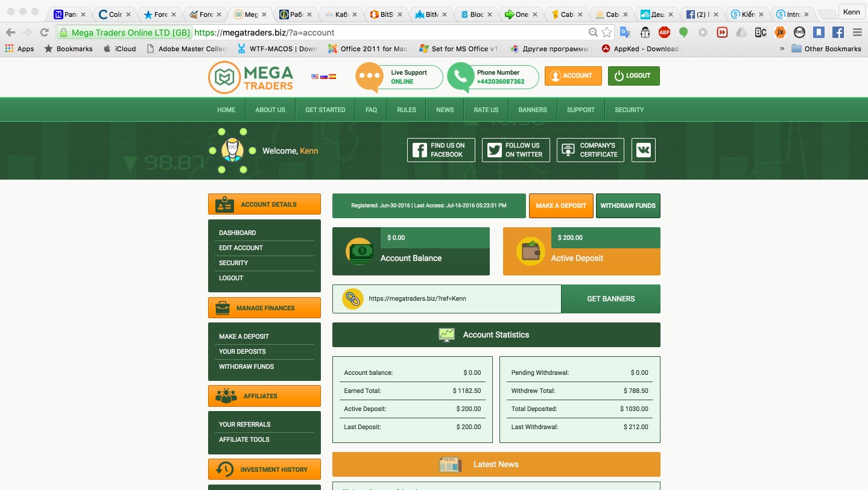868x490 pixels.
Task: Open DASHBOARD in sidebar
Action: pyautogui.click(x=237, y=233)
